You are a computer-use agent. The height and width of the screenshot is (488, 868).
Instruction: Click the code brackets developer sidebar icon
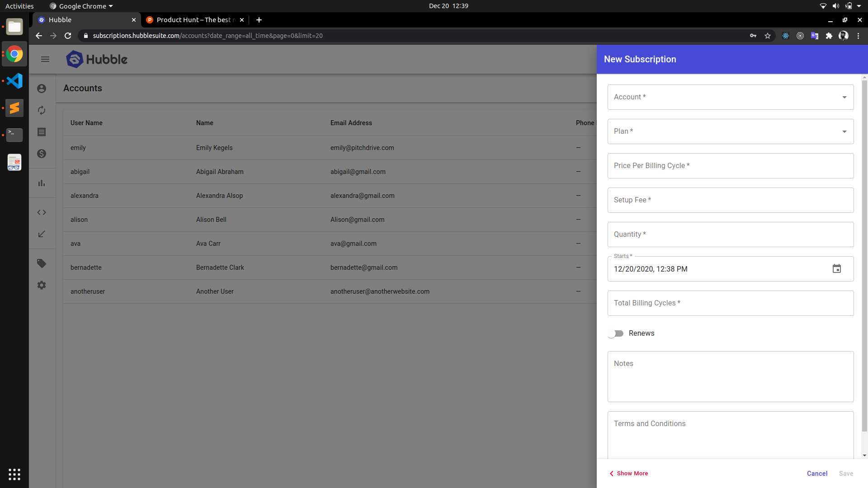pos(42,212)
